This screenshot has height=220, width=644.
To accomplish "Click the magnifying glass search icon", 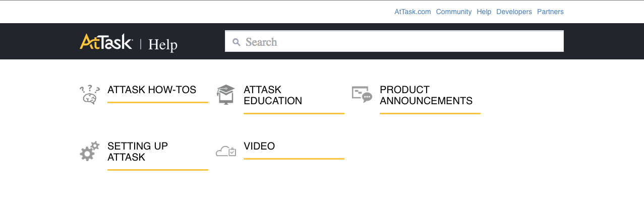I will pos(236,42).
